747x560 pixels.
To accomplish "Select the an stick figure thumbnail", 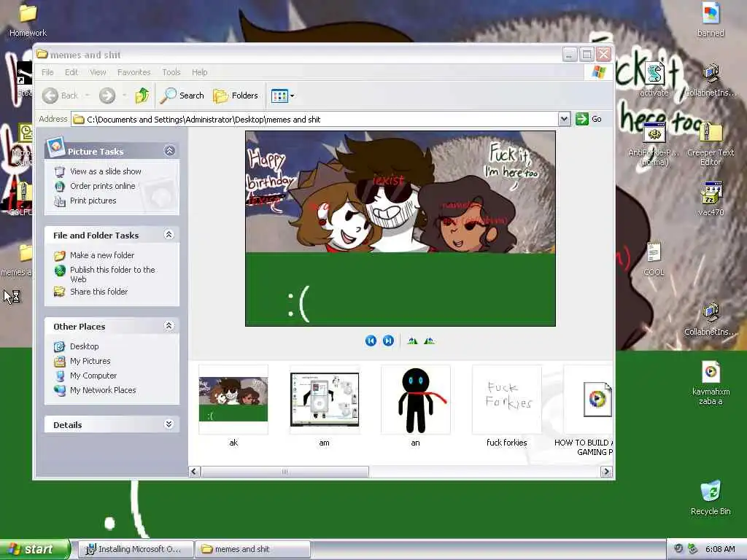I will pyautogui.click(x=415, y=399).
